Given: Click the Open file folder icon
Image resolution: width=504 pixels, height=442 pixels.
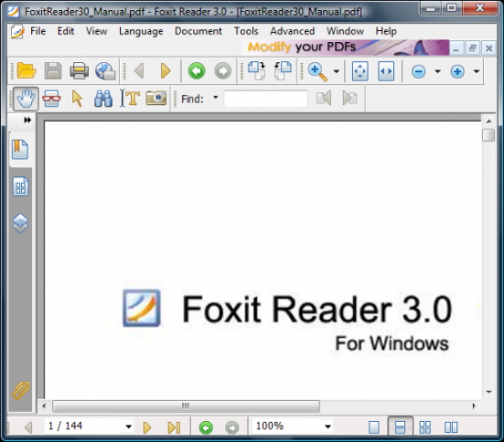Looking at the screenshot, I should 26,71.
